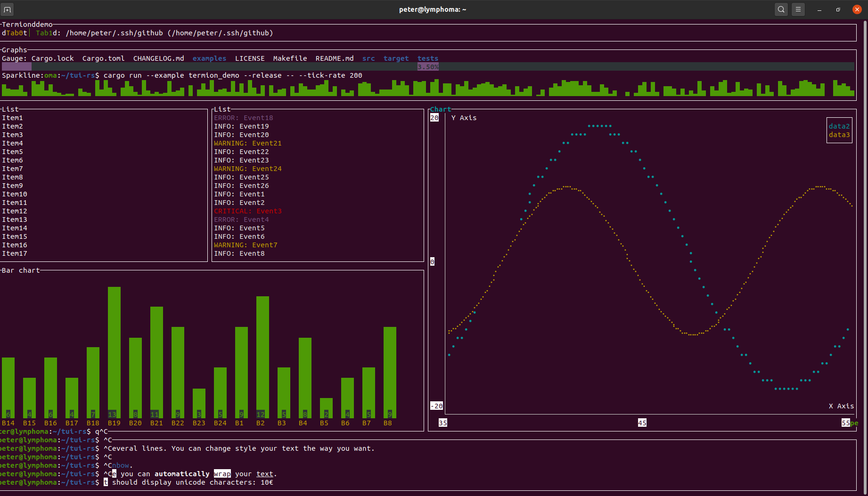Select the README.md file name
The width and height of the screenshot is (868, 496).
click(335, 58)
